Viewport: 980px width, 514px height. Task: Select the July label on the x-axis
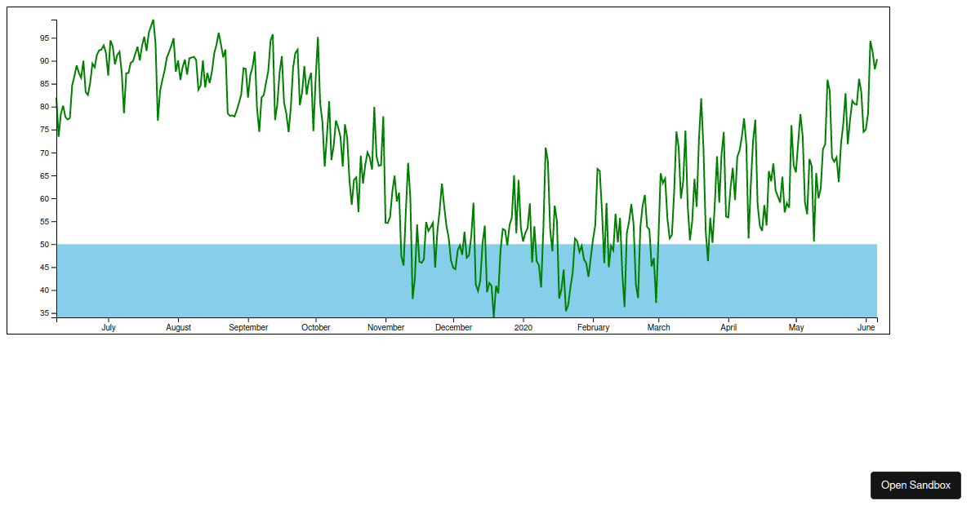pyautogui.click(x=109, y=328)
